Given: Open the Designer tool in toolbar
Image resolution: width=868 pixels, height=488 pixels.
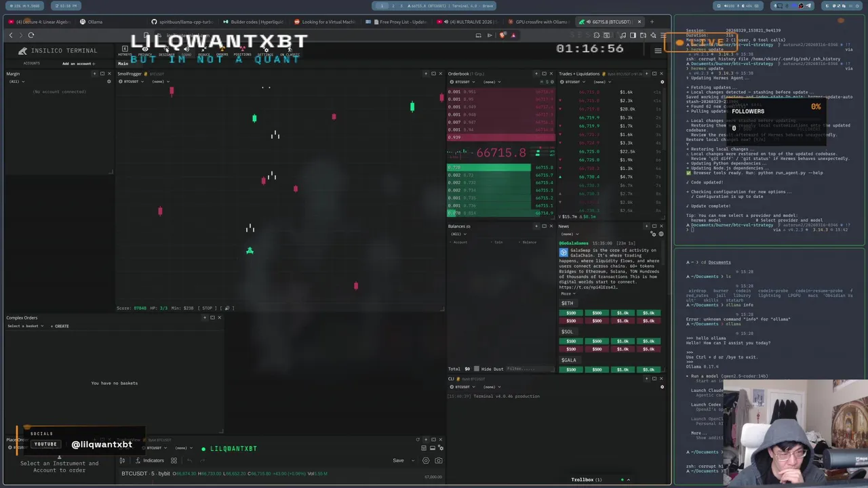Looking at the screenshot, I should point(166,50).
